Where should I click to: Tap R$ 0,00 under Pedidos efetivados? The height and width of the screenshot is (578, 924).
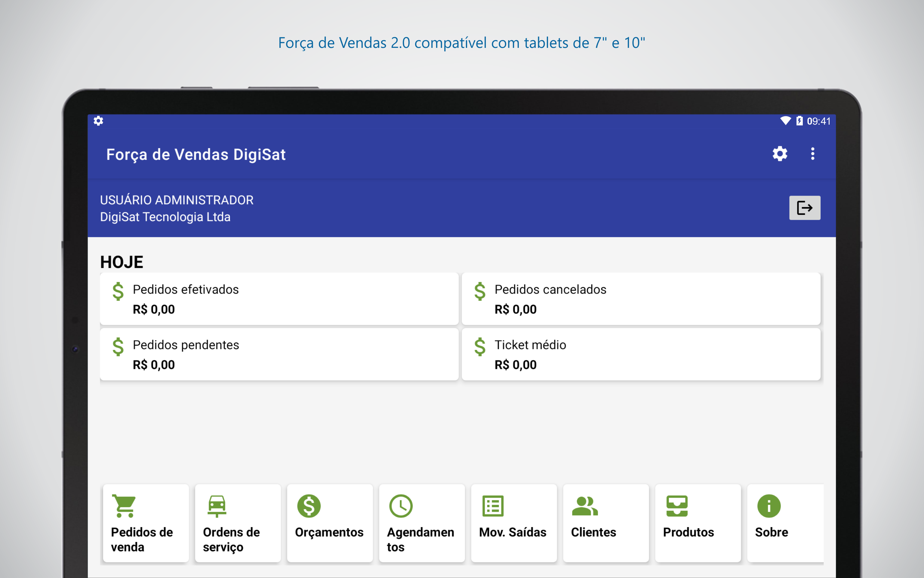click(x=153, y=309)
